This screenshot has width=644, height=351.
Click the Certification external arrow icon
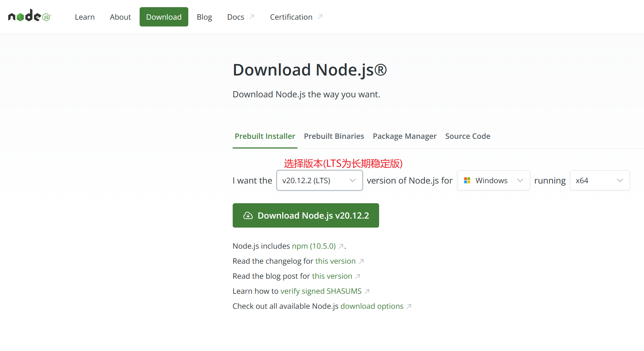click(x=320, y=17)
